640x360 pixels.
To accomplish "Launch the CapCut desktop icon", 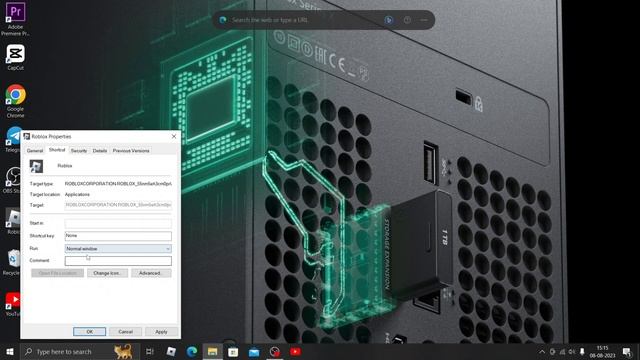I will click(x=15, y=57).
